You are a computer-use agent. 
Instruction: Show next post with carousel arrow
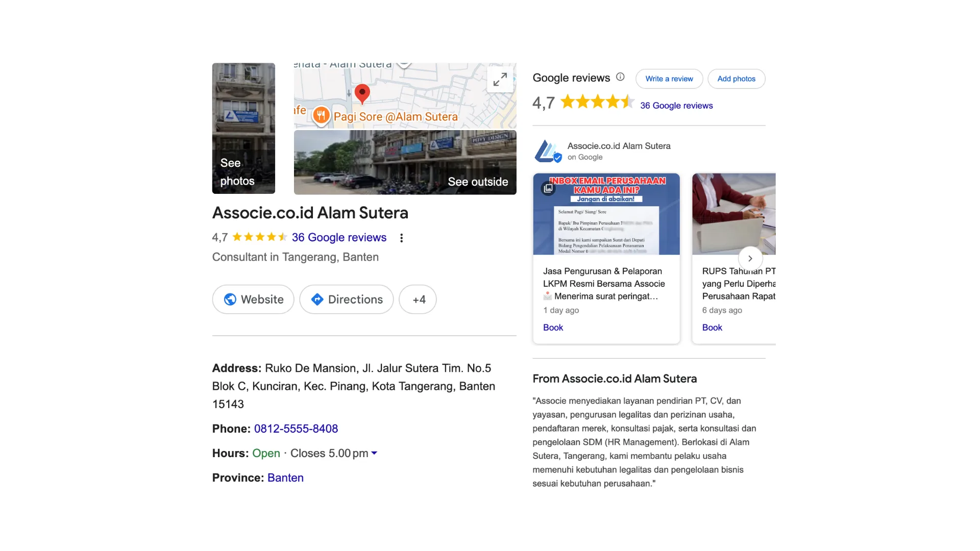coord(750,258)
